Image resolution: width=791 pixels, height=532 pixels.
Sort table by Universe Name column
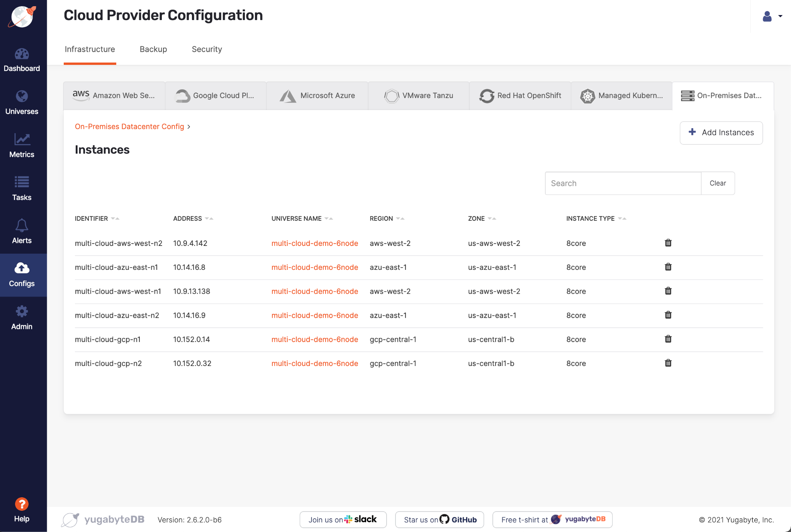click(x=302, y=219)
